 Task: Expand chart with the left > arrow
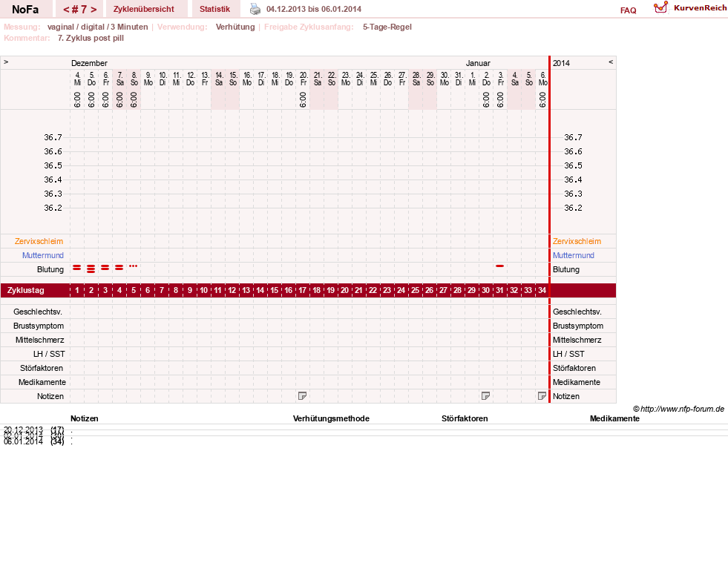tap(6, 62)
